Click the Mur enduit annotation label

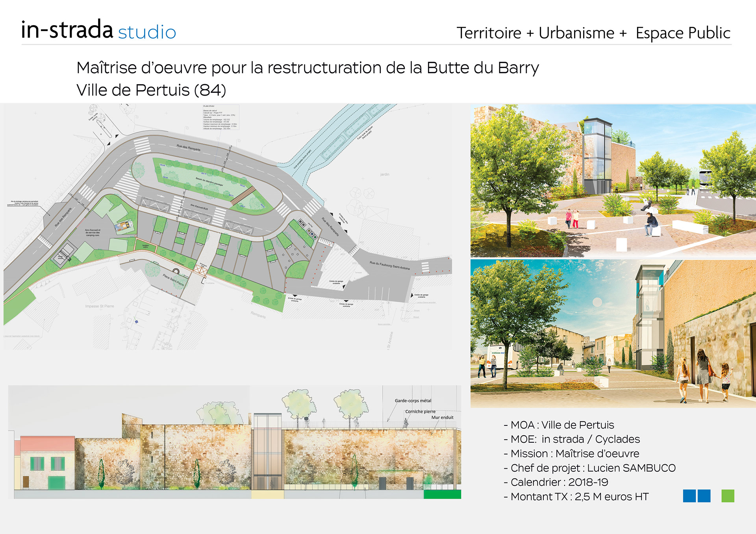[x=442, y=418]
